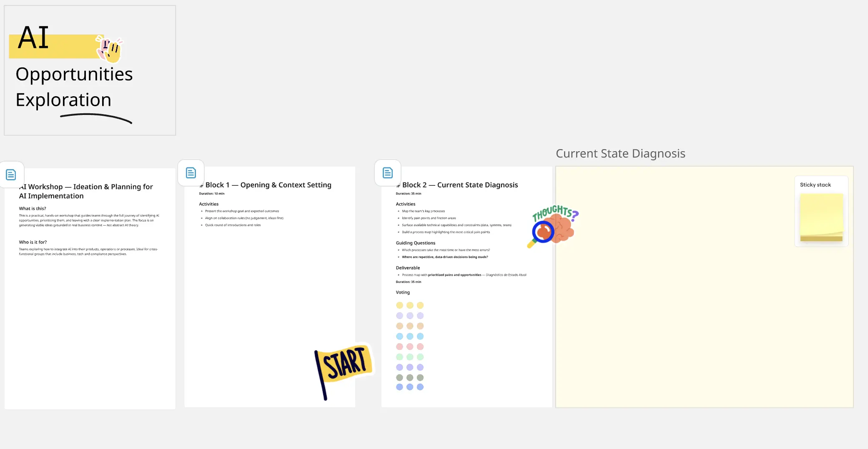Click the Block 2 Current State Diagnosis heading
Viewport: 868px width, 449px height.
tap(460, 185)
